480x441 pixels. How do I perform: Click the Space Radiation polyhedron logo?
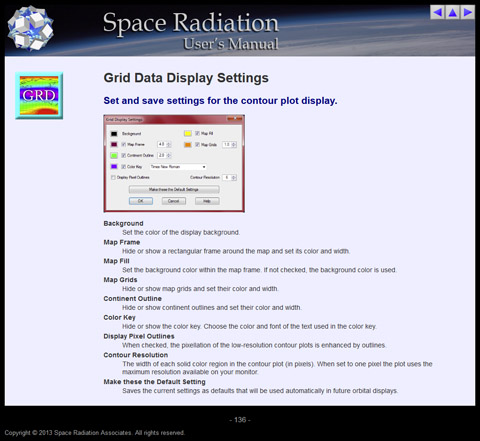30,28
